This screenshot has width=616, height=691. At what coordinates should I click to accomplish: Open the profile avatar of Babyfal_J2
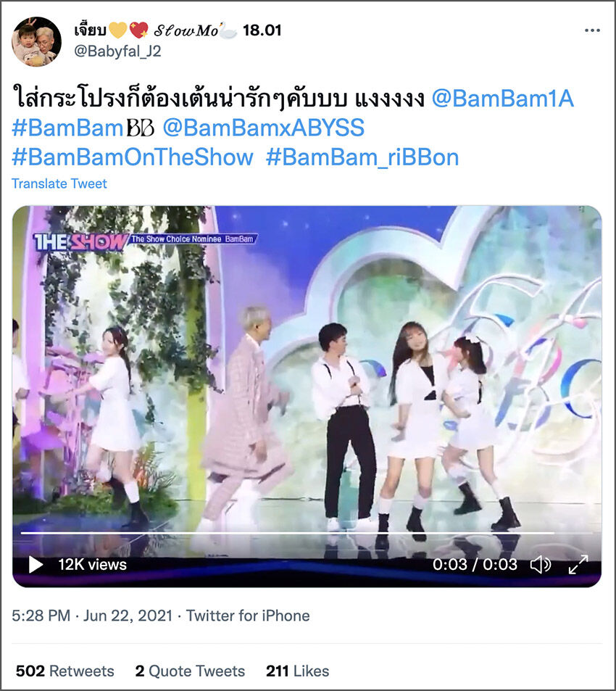[36, 41]
